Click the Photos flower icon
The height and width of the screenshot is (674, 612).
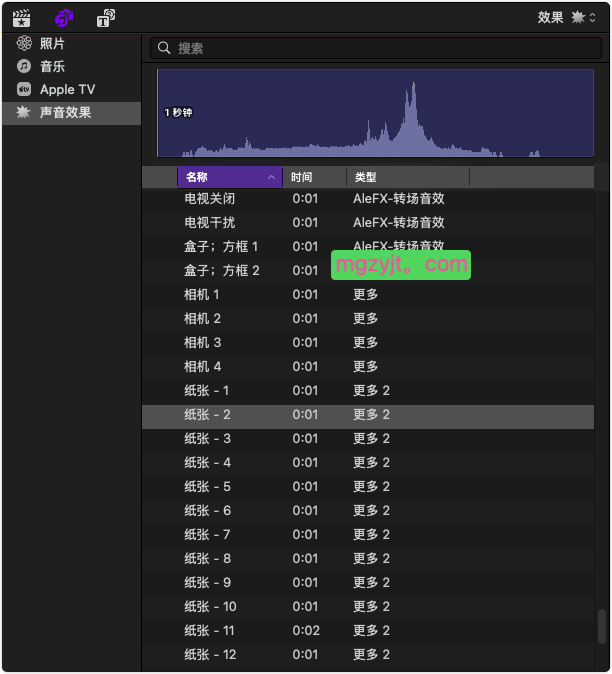(24, 43)
